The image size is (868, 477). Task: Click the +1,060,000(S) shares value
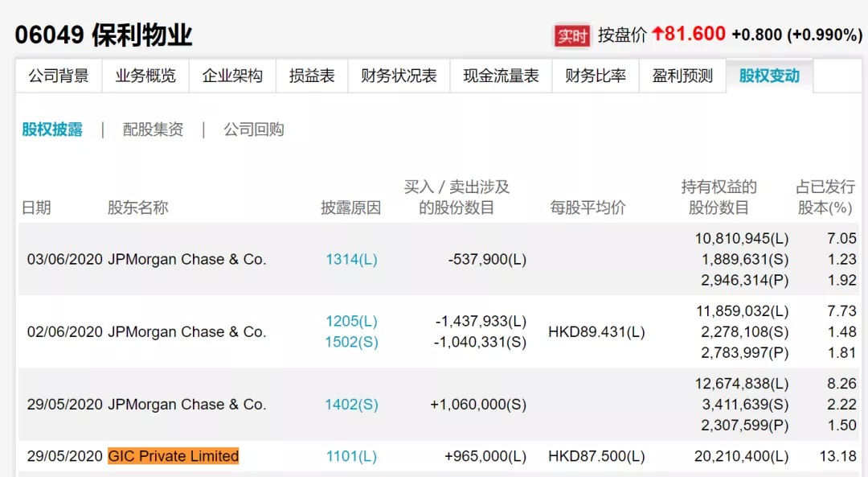point(478,405)
